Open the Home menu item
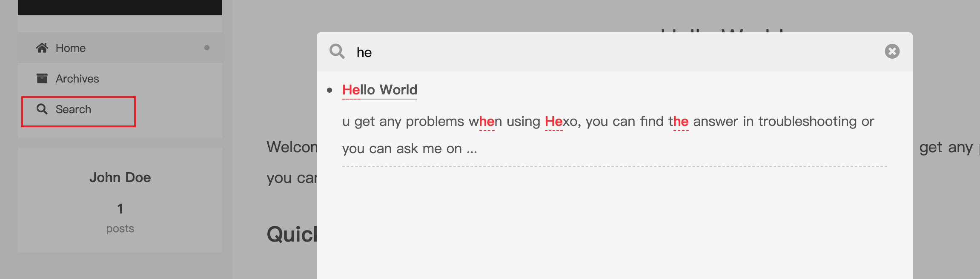 tap(71, 48)
